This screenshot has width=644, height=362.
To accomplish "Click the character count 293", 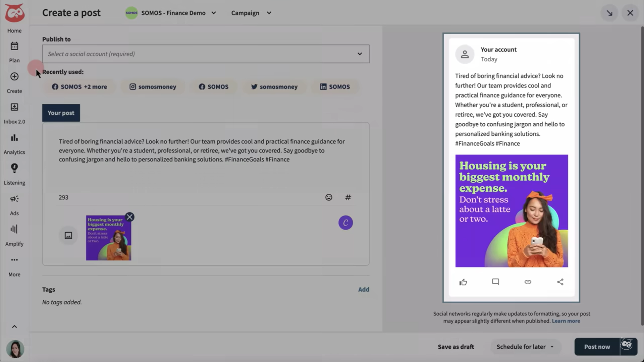I will (63, 197).
